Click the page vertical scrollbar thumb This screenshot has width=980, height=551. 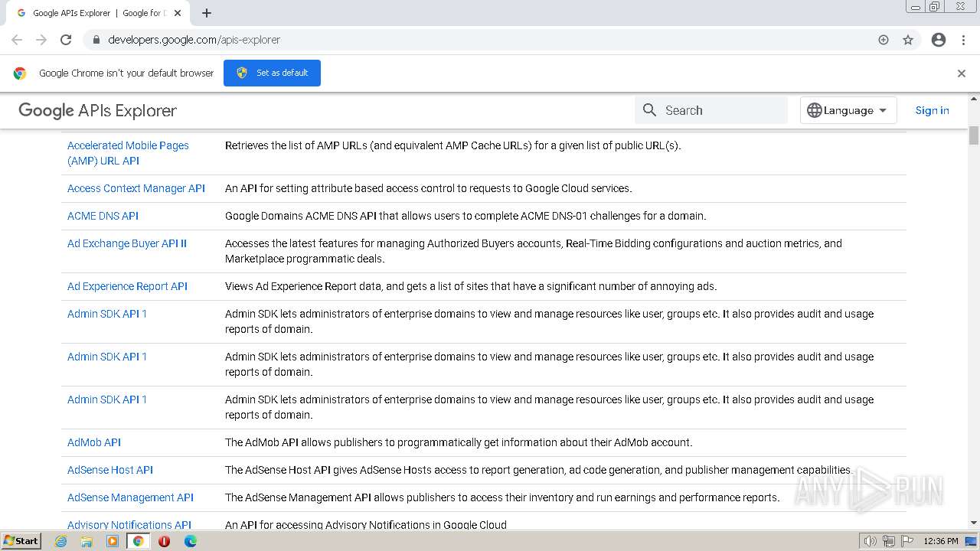(974, 135)
